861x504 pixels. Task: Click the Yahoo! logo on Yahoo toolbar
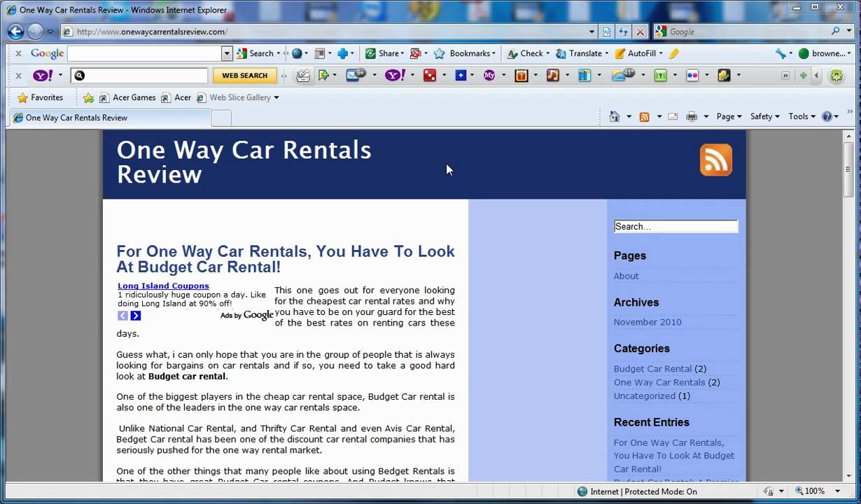click(x=43, y=75)
